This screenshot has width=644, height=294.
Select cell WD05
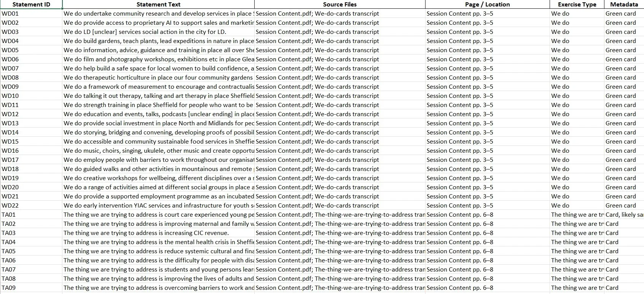coord(31,50)
